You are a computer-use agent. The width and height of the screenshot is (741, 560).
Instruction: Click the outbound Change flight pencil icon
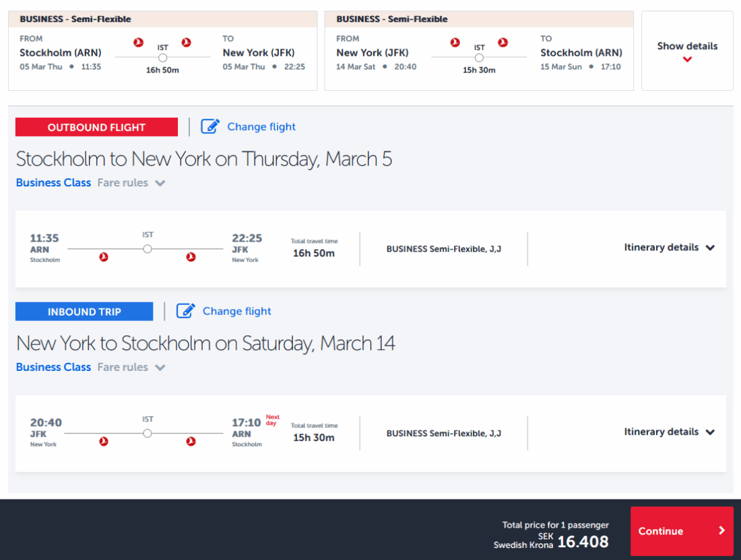(210, 127)
